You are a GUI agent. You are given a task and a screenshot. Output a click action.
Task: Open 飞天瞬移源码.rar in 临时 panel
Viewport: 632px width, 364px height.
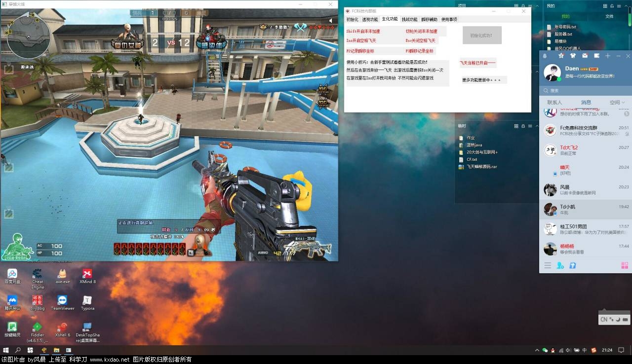pos(478,167)
